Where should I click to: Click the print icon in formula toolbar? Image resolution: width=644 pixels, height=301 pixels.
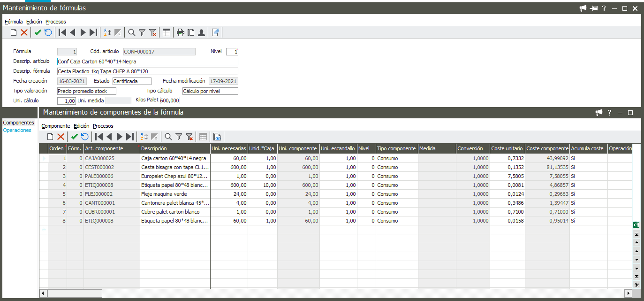[180, 32]
